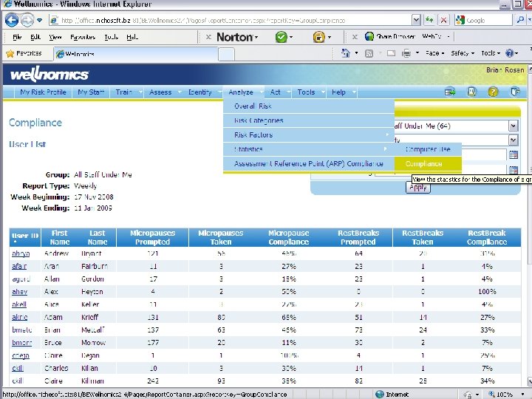Click the Wellnomics yellow help icon

(x=493, y=92)
